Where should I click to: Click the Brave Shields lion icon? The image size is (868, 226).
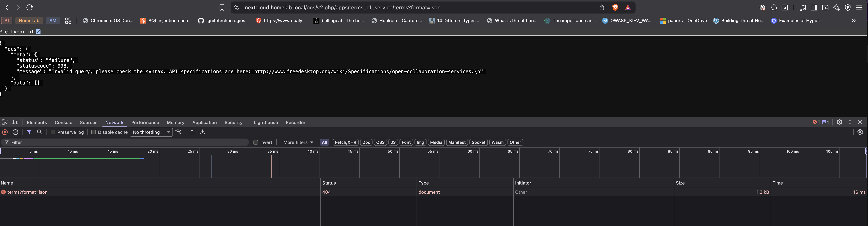click(615, 8)
